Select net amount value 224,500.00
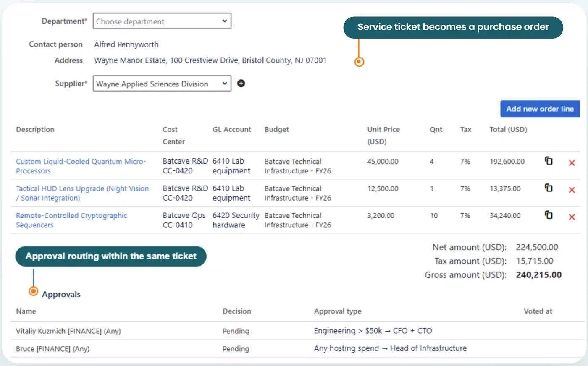 537,247
